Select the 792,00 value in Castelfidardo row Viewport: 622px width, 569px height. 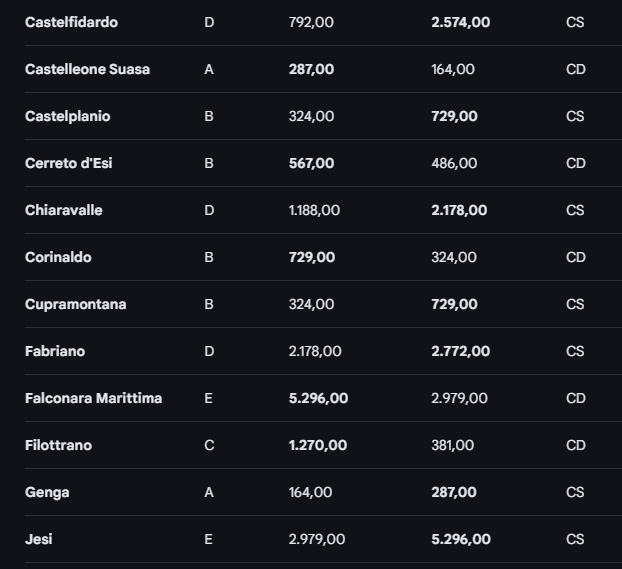pos(311,22)
